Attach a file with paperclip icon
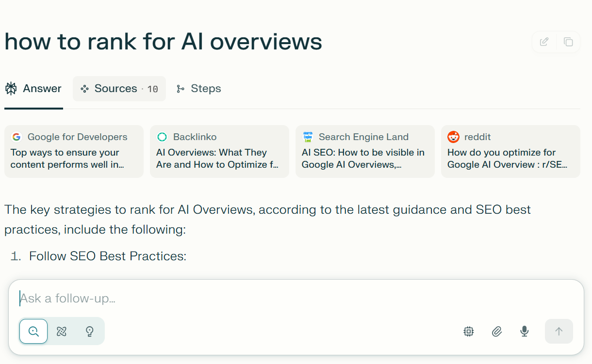The width and height of the screenshot is (592, 364). 496,332
